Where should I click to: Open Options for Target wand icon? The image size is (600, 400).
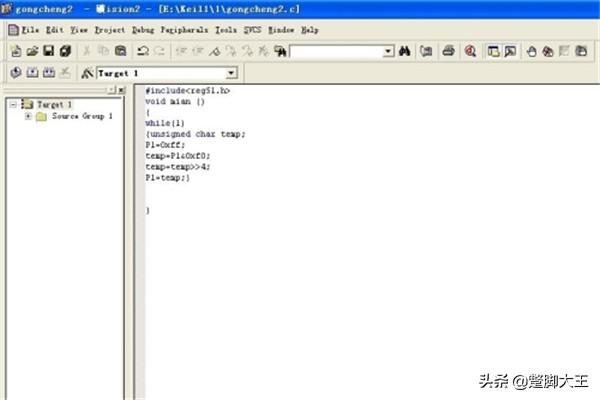coord(87,73)
